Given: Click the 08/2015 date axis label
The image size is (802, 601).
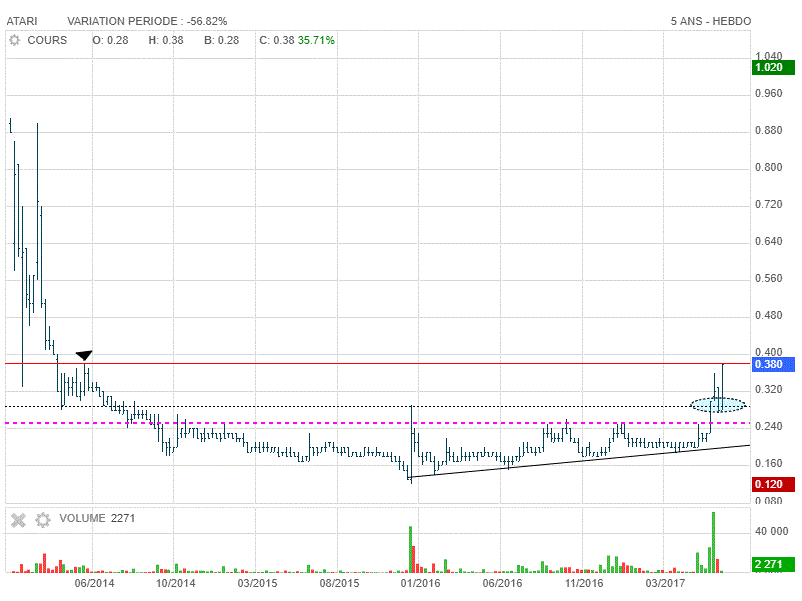Looking at the screenshot, I should [x=339, y=583].
